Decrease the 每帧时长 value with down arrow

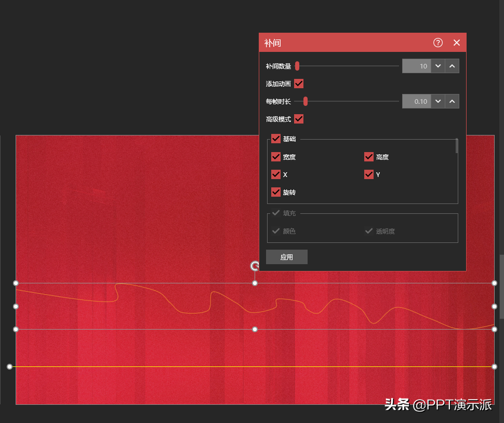tap(438, 101)
